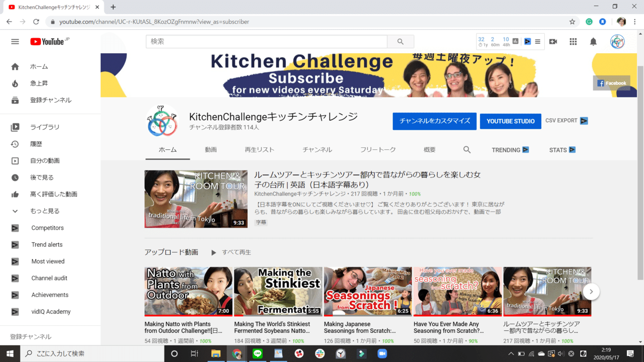Click アップロード動画 section heading
644x362 pixels.
[x=171, y=252]
